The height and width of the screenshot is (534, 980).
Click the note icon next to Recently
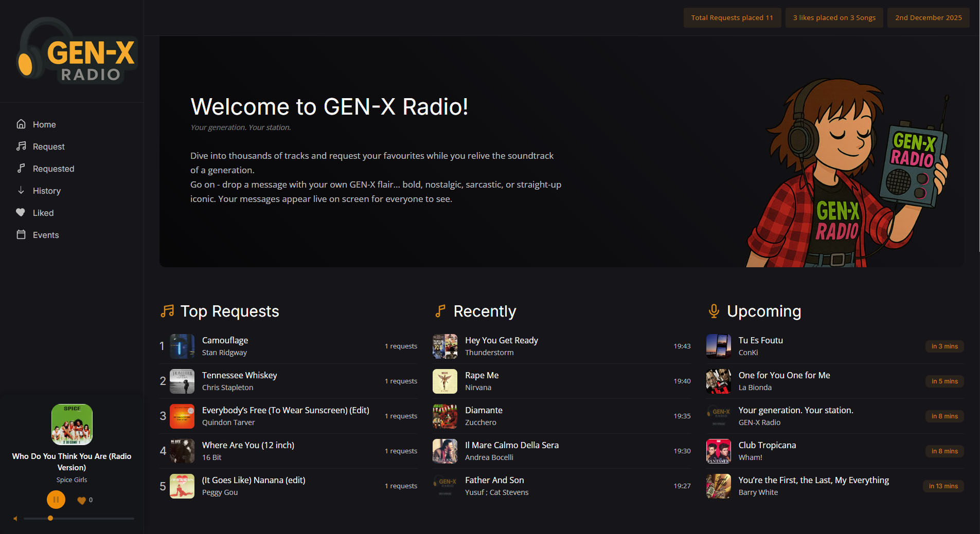tap(440, 310)
